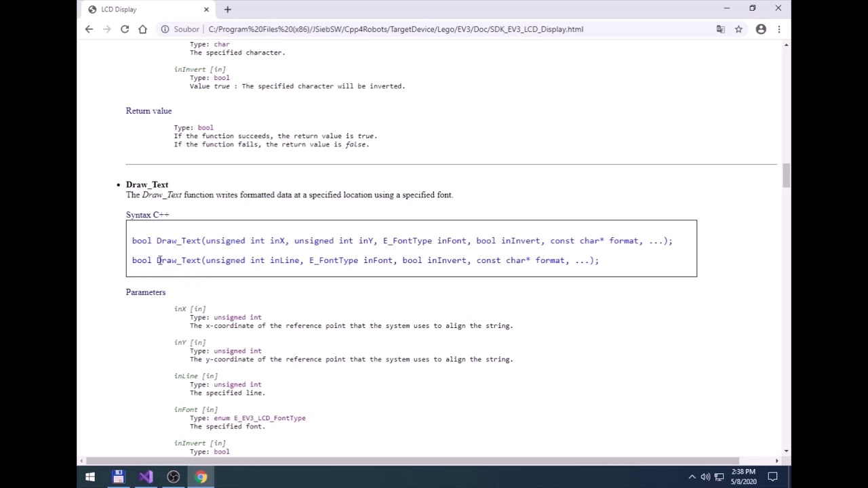The height and width of the screenshot is (488, 868).
Task: Click the browser forward arrow
Action: [107, 29]
